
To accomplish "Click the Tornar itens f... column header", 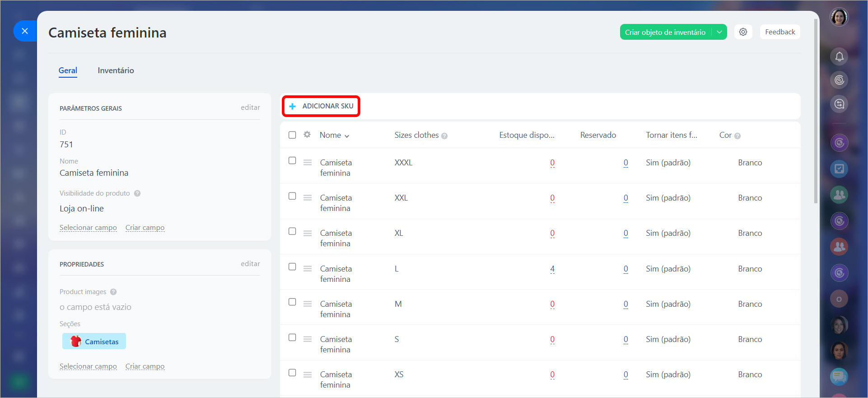I will pos(672,135).
